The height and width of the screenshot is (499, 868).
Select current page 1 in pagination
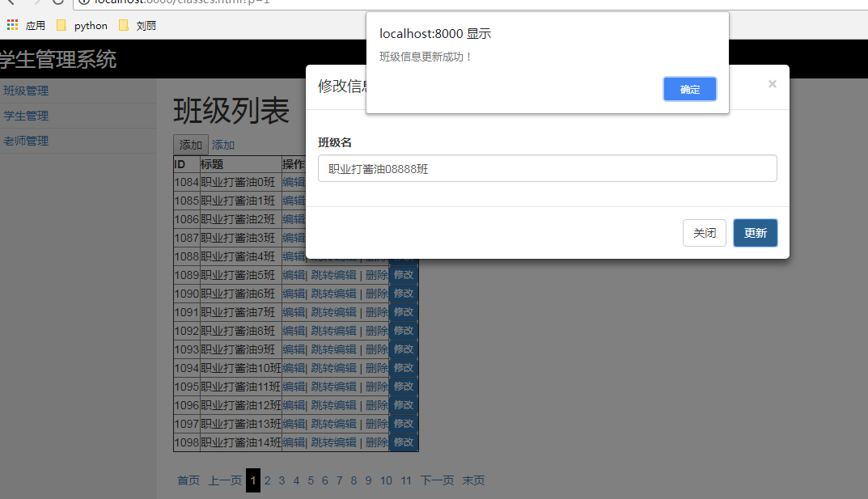[253, 480]
